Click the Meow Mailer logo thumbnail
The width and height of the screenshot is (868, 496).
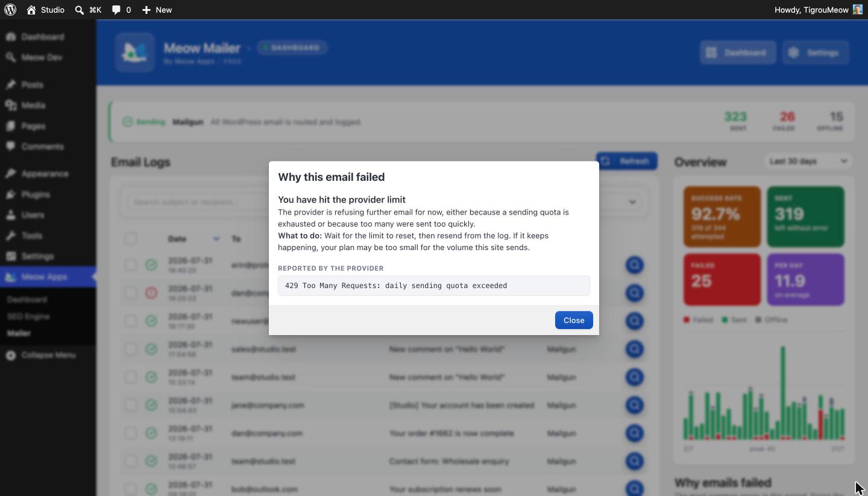point(134,52)
